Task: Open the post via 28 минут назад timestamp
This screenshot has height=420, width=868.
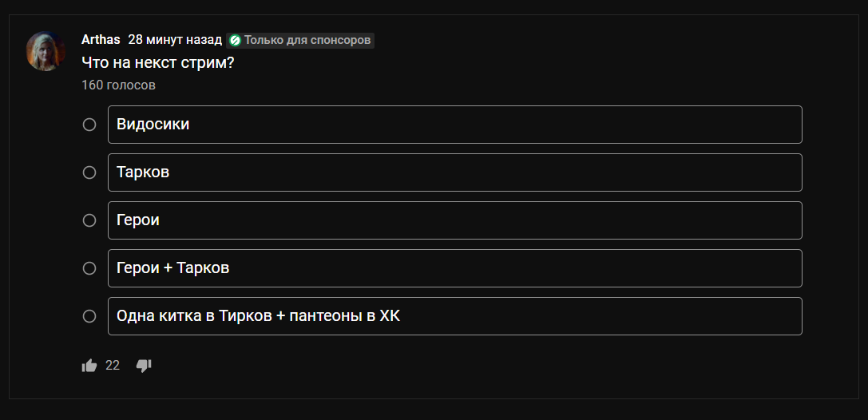Action: (175, 40)
